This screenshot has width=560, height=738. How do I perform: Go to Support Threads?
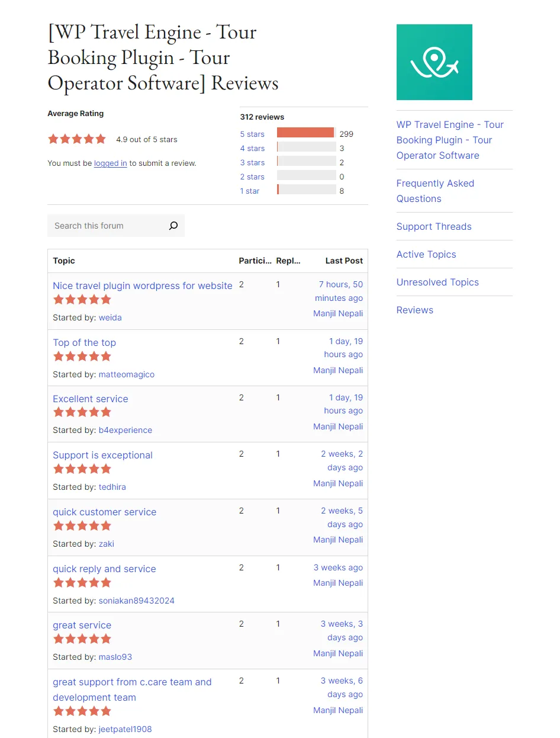pos(434,226)
